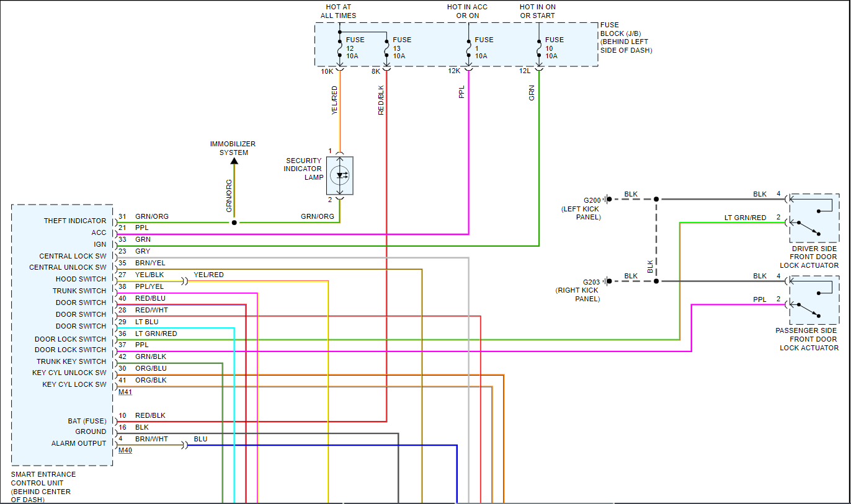
Task: Open the M41 connector link
Action: click(x=125, y=392)
